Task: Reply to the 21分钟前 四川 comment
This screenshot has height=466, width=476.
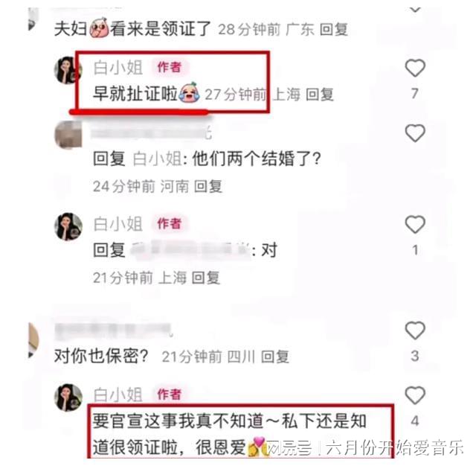Action: pos(274,357)
